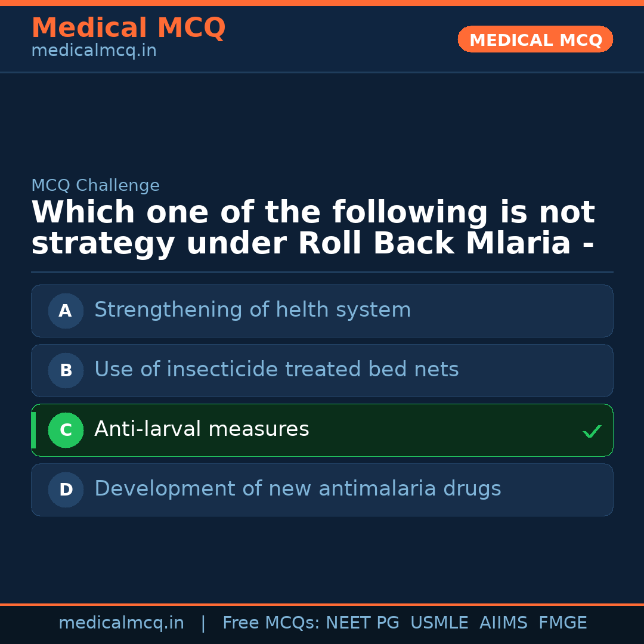644x644 pixels.
Task: Select the "Anti-larval measures" answer
Action: click(x=202, y=429)
